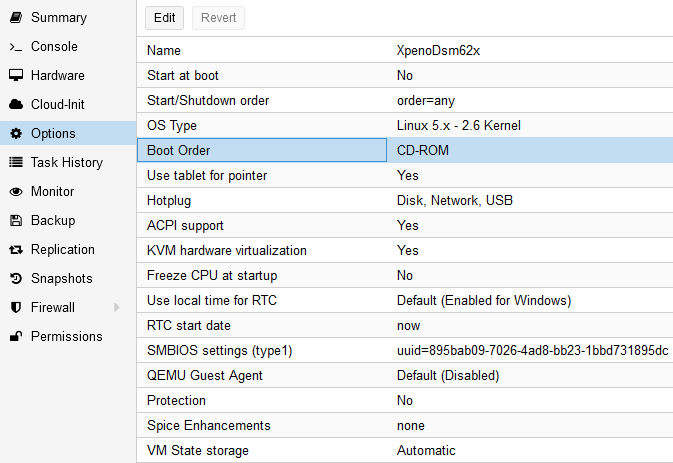Select the Options menu item
The image size is (673, 463).
click(x=52, y=134)
